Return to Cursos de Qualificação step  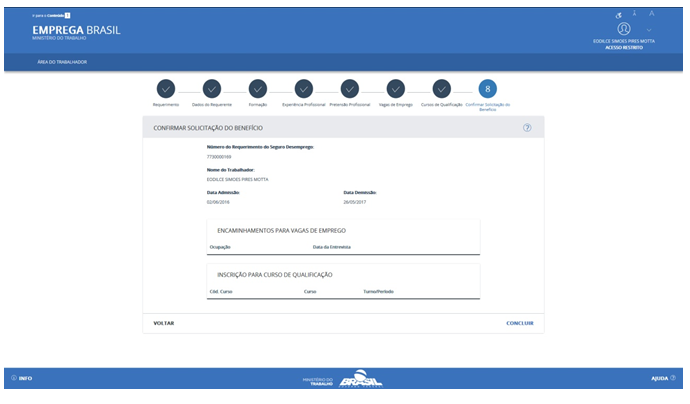click(442, 89)
